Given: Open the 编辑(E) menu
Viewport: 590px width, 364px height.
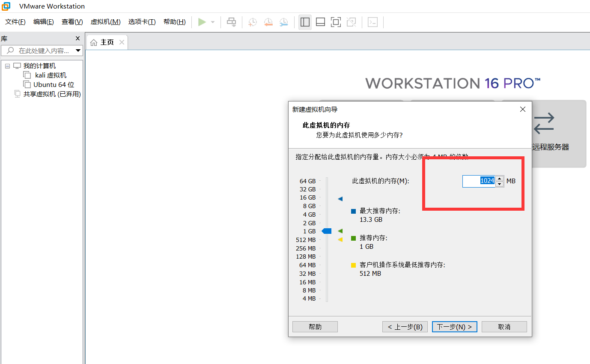Looking at the screenshot, I should coord(44,22).
